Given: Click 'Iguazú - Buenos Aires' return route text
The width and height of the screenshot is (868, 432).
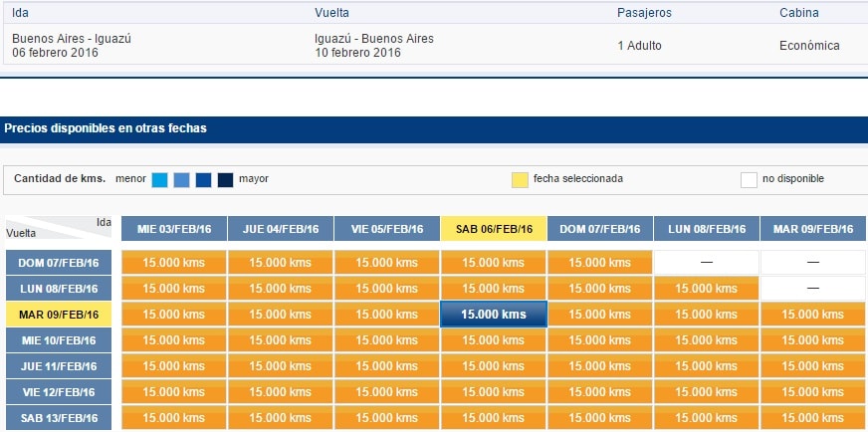Looking at the screenshot, I should [374, 39].
